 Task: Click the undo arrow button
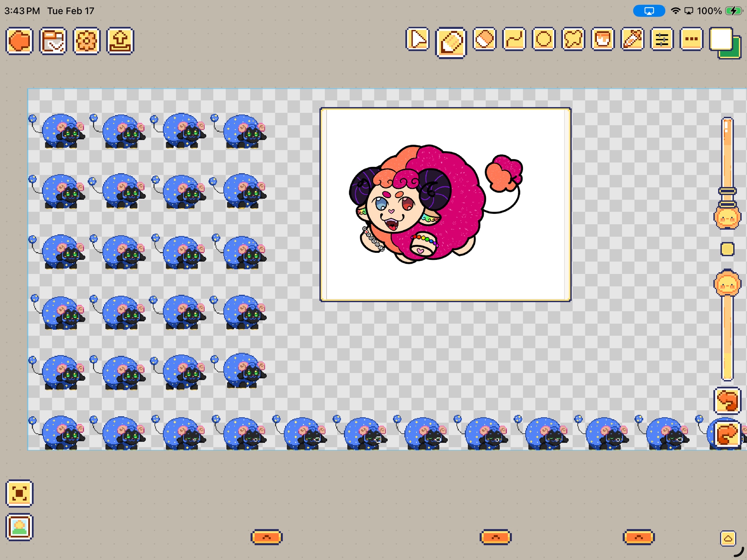[x=727, y=401]
